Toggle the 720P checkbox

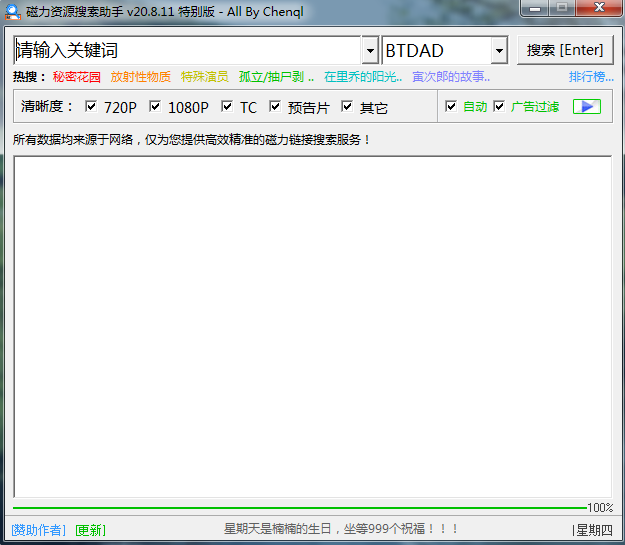tap(91, 106)
